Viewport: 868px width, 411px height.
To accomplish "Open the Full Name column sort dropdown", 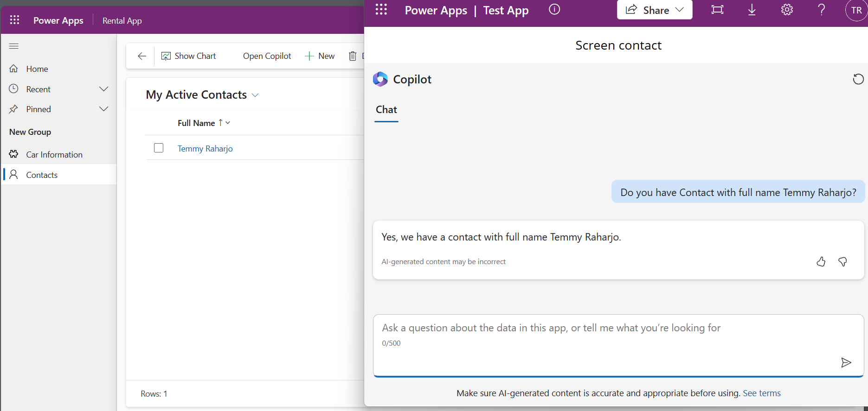I will click(228, 123).
